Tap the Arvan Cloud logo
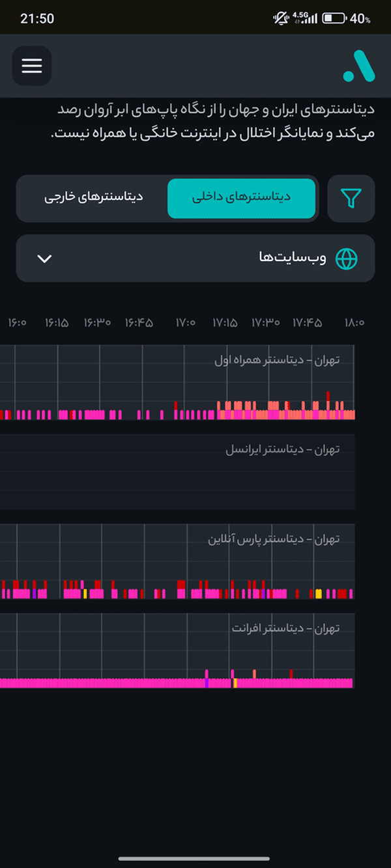The height and width of the screenshot is (868, 391). [359, 66]
